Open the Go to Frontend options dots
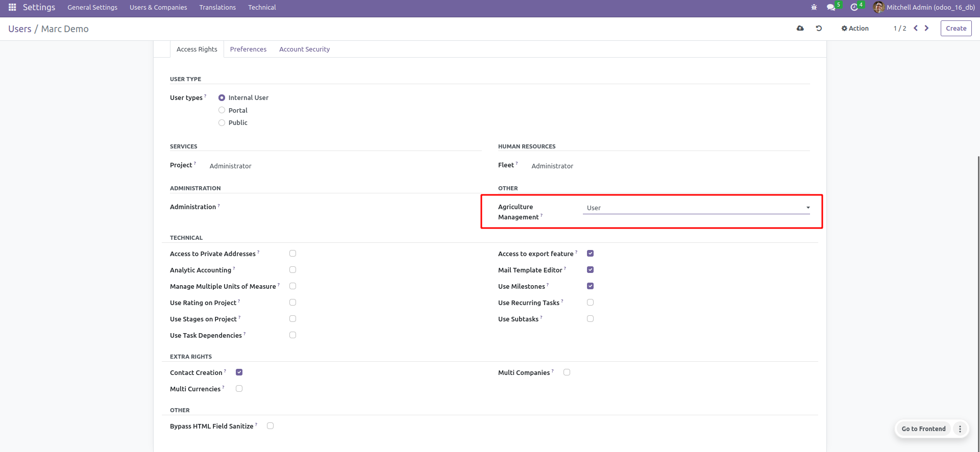This screenshot has width=980, height=452. [x=960, y=429]
